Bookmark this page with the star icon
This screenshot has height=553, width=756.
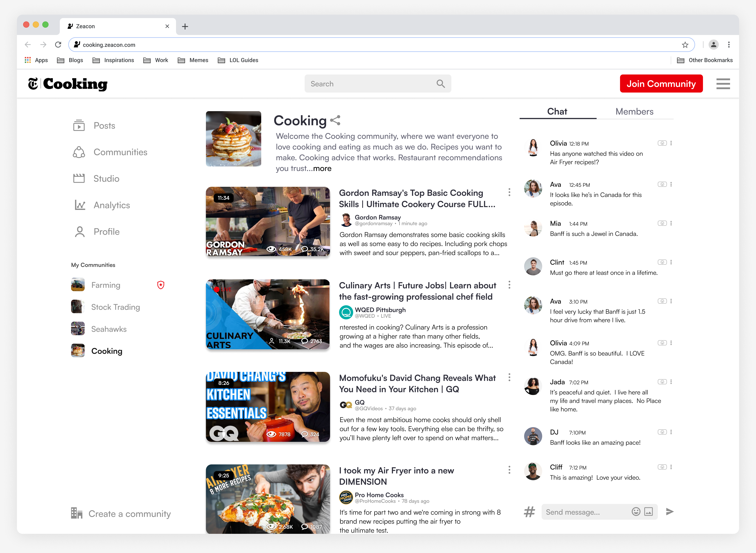point(685,45)
